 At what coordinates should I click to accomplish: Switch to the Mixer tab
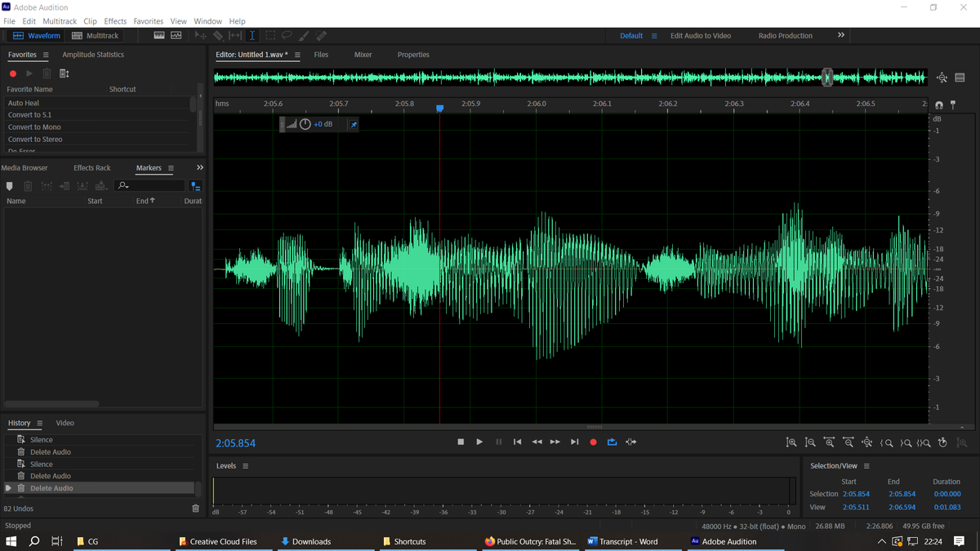click(x=363, y=55)
